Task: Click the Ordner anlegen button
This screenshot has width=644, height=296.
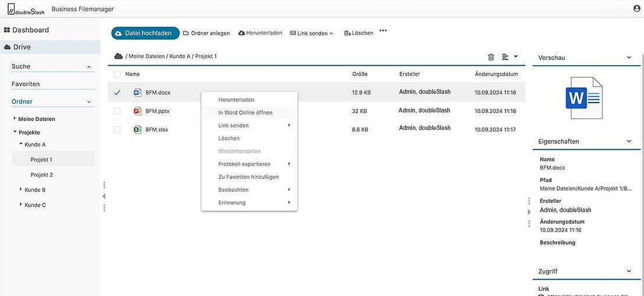Action: pyautogui.click(x=207, y=33)
